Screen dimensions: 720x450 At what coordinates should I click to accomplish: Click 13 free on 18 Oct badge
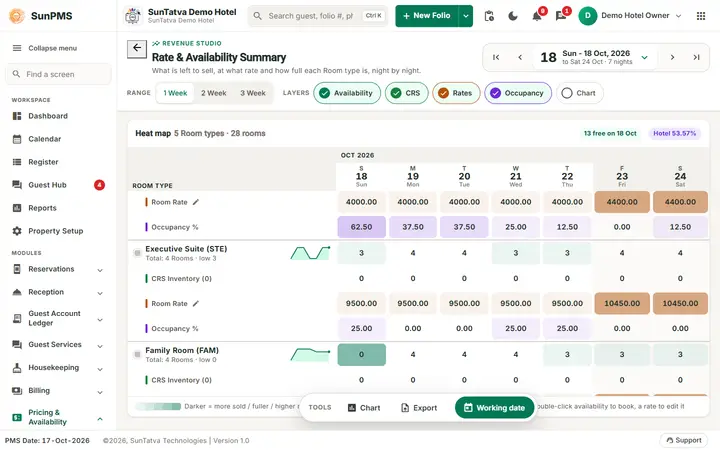coord(610,134)
